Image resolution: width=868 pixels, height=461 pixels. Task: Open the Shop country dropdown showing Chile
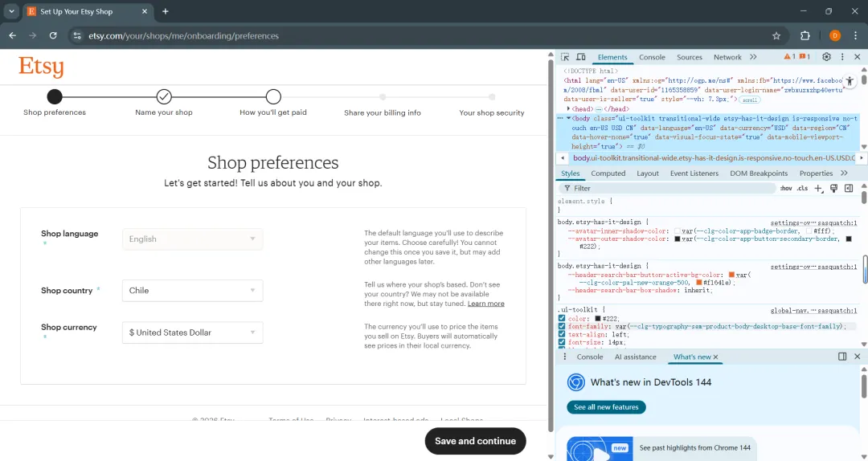point(193,291)
